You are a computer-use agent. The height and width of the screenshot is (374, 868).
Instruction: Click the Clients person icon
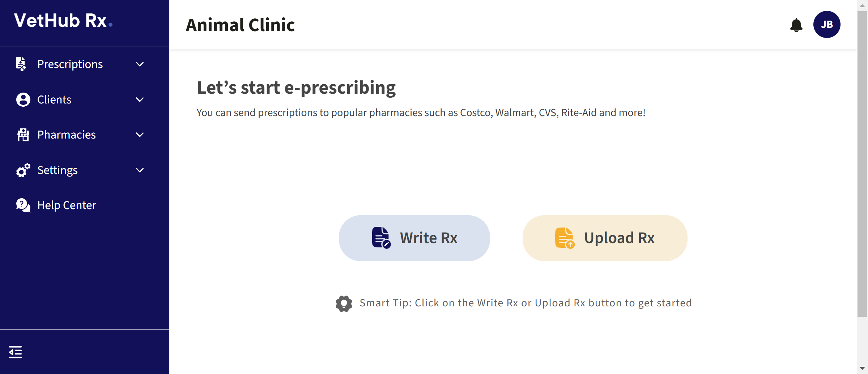(x=23, y=99)
